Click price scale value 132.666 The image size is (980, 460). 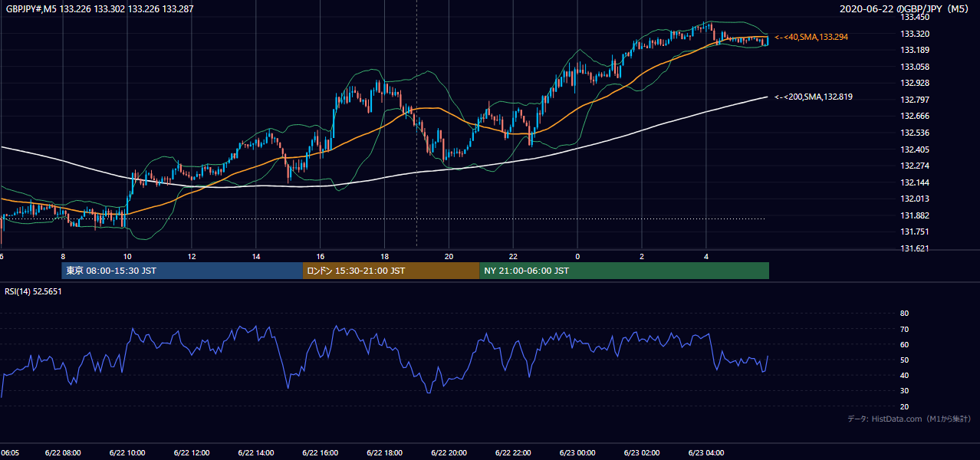click(915, 116)
